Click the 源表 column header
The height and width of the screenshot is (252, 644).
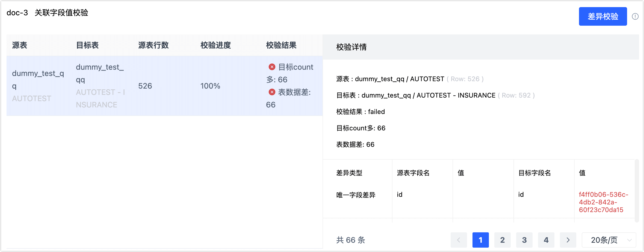click(20, 45)
